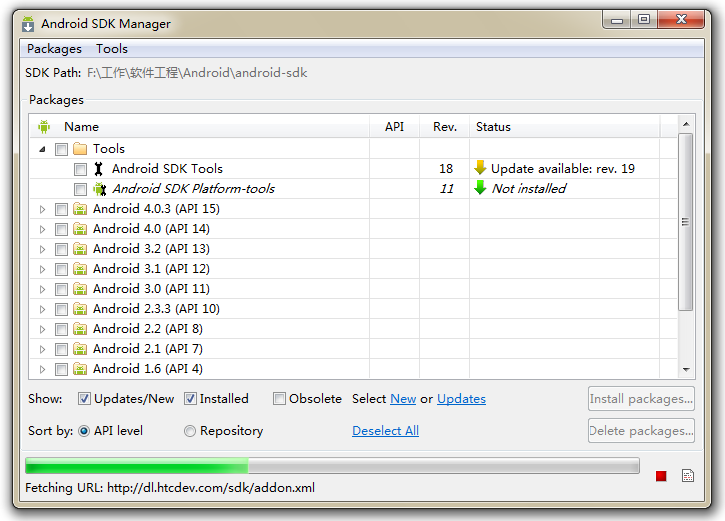
Task: Stop fetching with the red stop icon
Action: [x=661, y=476]
